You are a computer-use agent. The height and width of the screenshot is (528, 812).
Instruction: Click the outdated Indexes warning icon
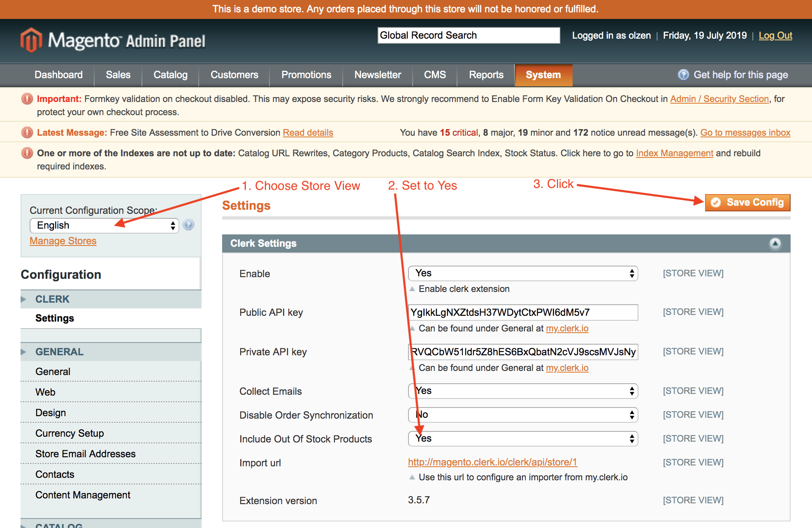27,153
